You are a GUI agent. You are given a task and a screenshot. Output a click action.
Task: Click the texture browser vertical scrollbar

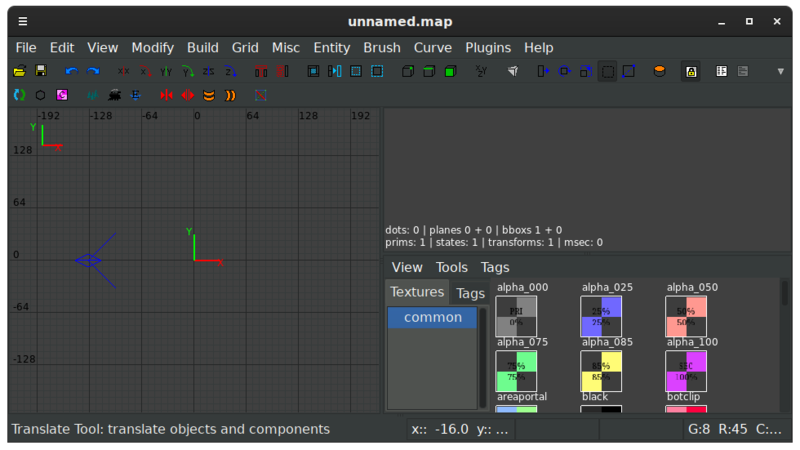[x=785, y=340]
